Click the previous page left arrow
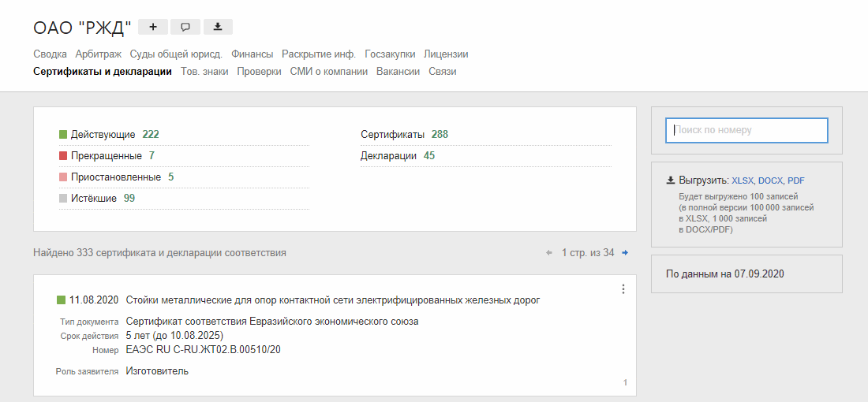 tap(549, 253)
